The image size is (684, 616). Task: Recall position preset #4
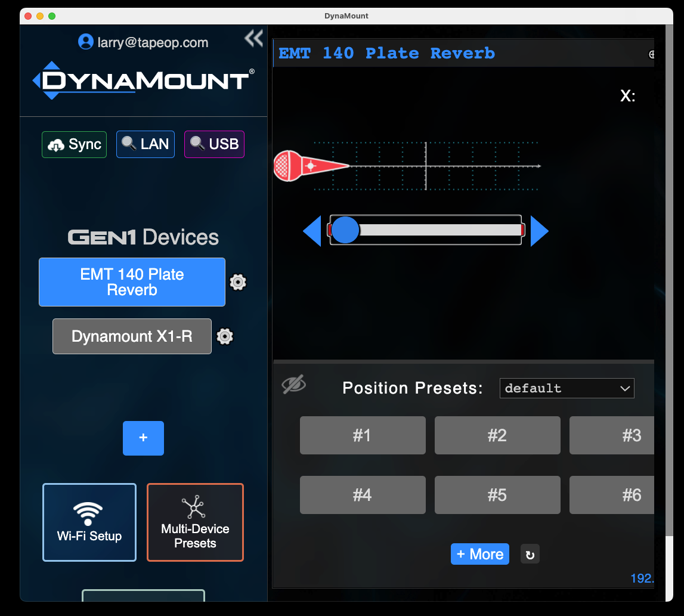(x=363, y=495)
